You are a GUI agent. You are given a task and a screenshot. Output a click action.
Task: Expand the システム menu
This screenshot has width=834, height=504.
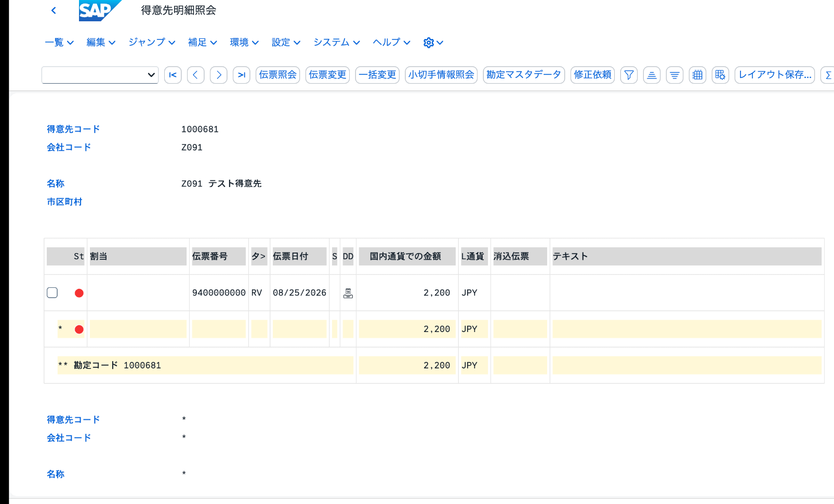337,43
